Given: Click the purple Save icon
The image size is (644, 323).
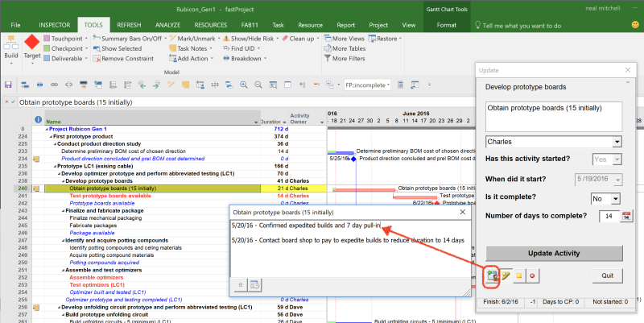Looking at the screenshot, I should click(x=8, y=85).
